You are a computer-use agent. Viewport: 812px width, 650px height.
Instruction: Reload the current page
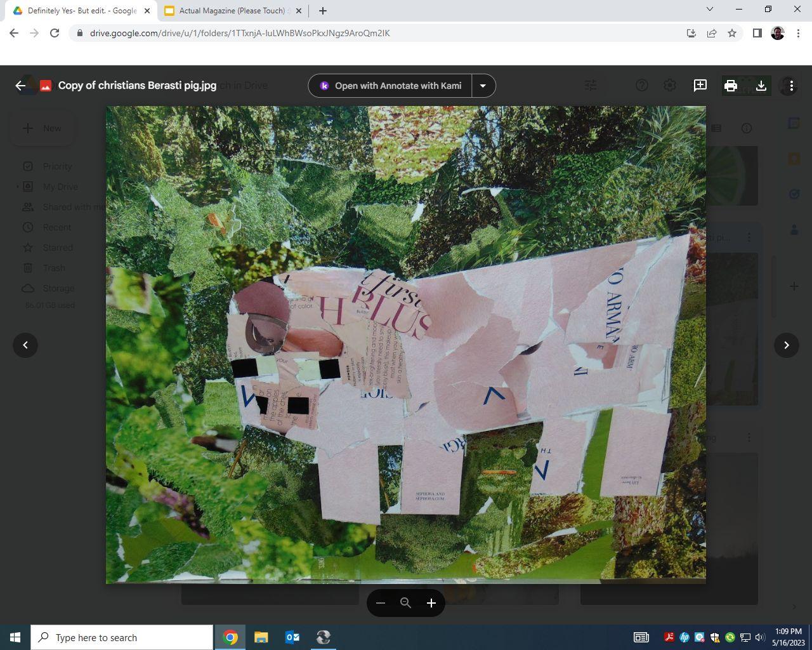coord(55,33)
